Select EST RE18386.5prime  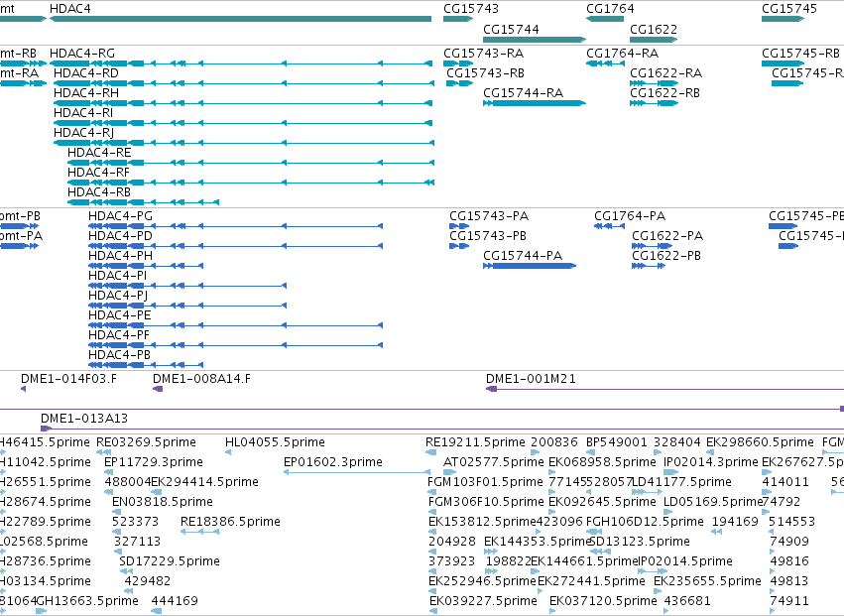pos(199,532)
